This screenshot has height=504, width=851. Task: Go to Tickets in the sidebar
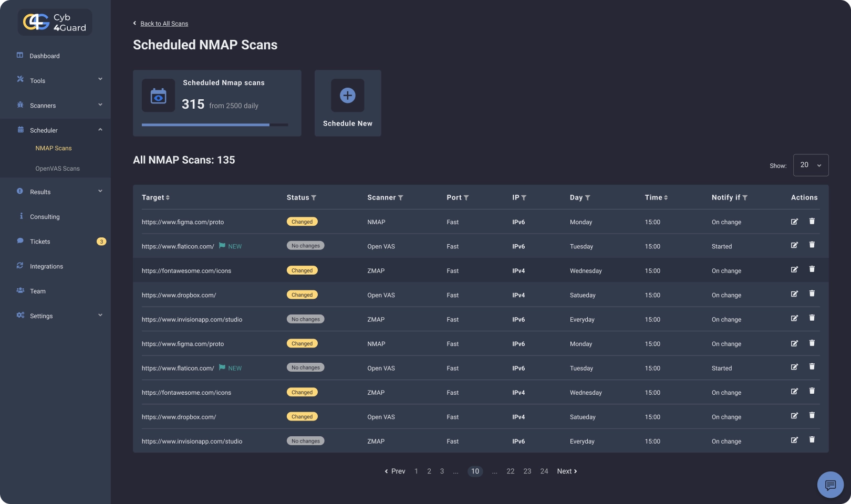[40, 241]
